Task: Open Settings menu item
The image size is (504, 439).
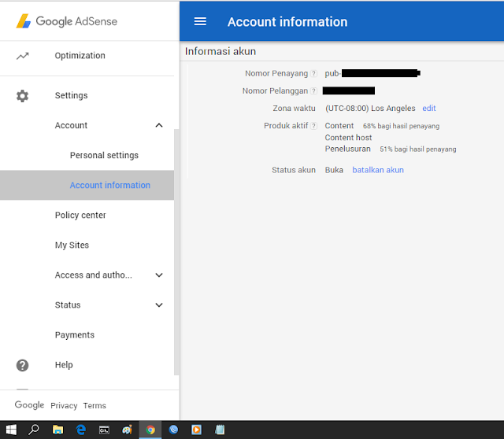Action: [x=72, y=95]
